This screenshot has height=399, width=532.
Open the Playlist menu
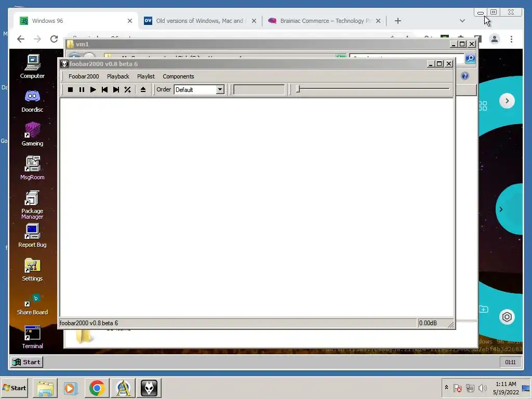(146, 76)
